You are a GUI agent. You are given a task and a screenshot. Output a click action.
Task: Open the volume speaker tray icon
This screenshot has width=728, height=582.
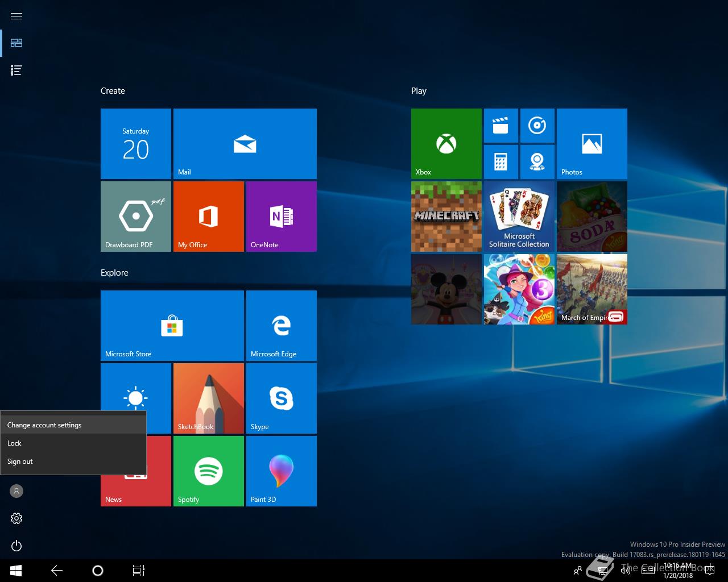click(626, 571)
